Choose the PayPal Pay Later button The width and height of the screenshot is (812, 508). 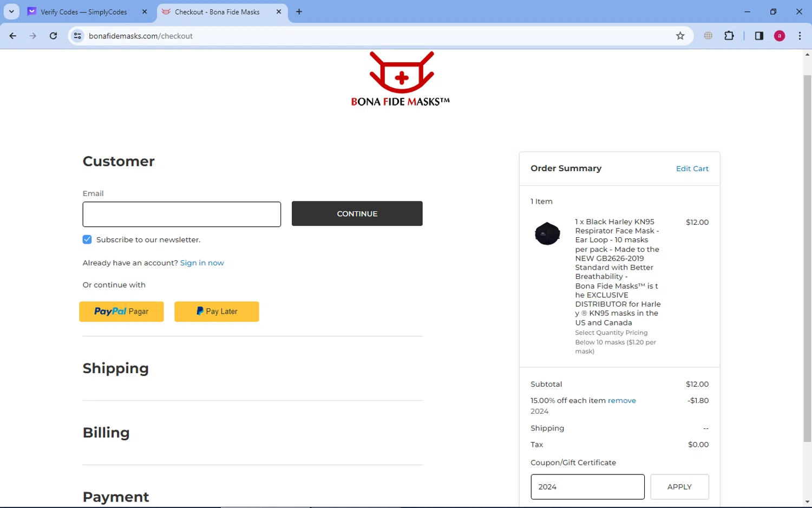click(x=217, y=311)
